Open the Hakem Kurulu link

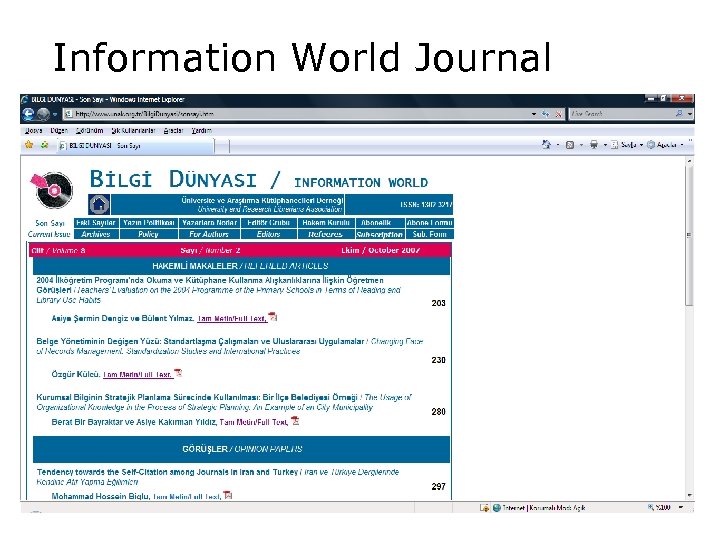click(x=326, y=223)
